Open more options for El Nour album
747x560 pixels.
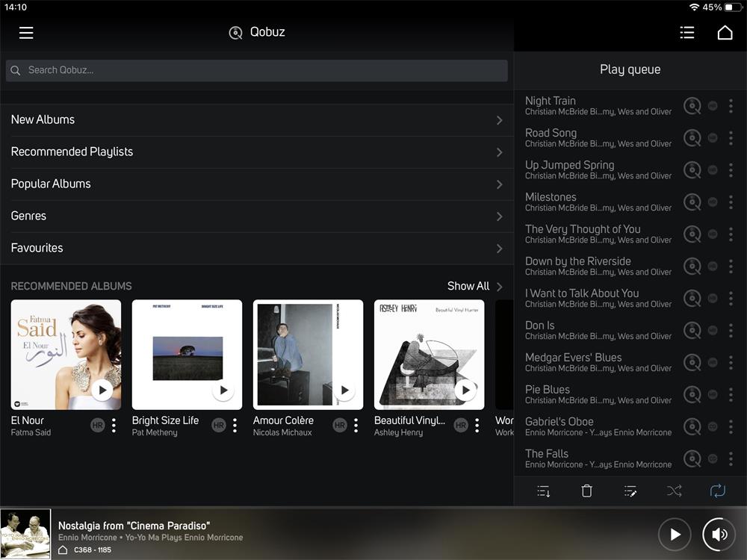[x=114, y=426]
